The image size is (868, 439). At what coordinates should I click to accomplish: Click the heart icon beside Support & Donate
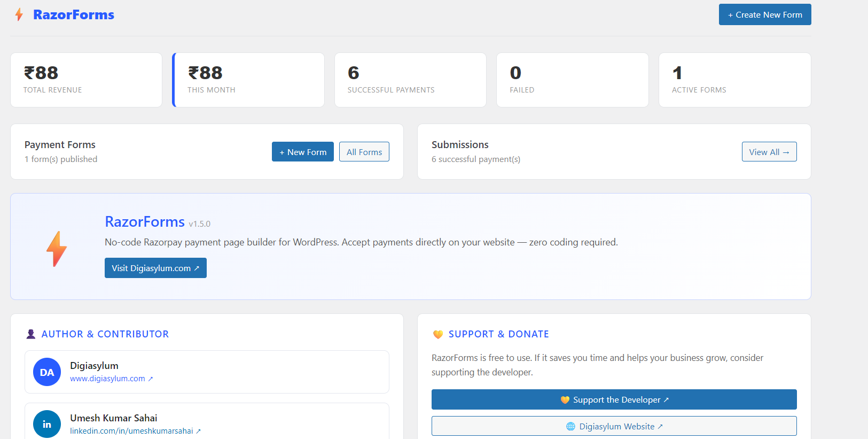(x=438, y=334)
